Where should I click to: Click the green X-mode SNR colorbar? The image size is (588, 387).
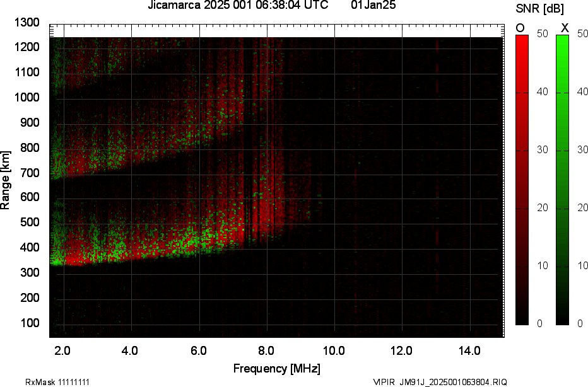pyautogui.click(x=562, y=180)
